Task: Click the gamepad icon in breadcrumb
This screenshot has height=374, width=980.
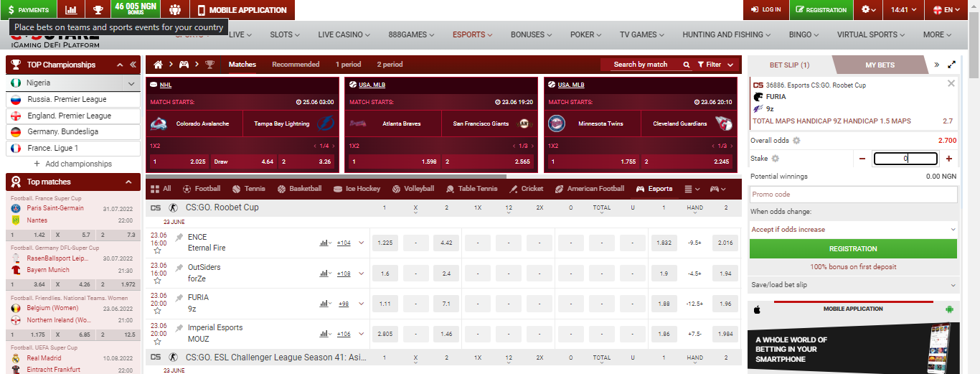Action: click(184, 65)
